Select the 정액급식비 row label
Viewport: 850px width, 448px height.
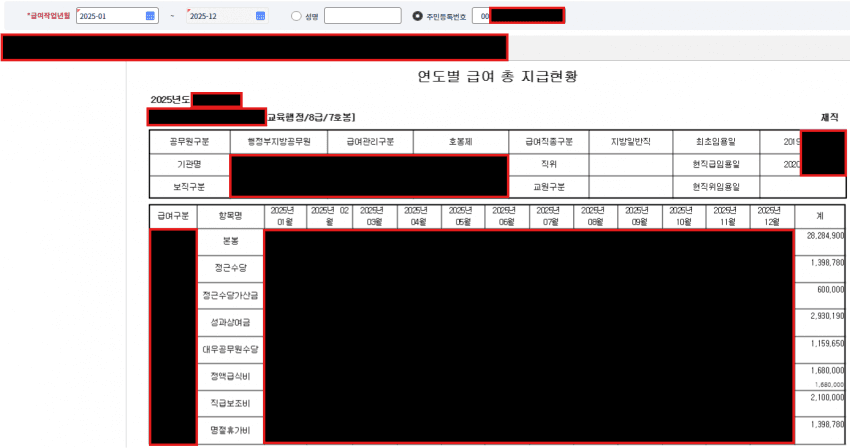point(230,376)
